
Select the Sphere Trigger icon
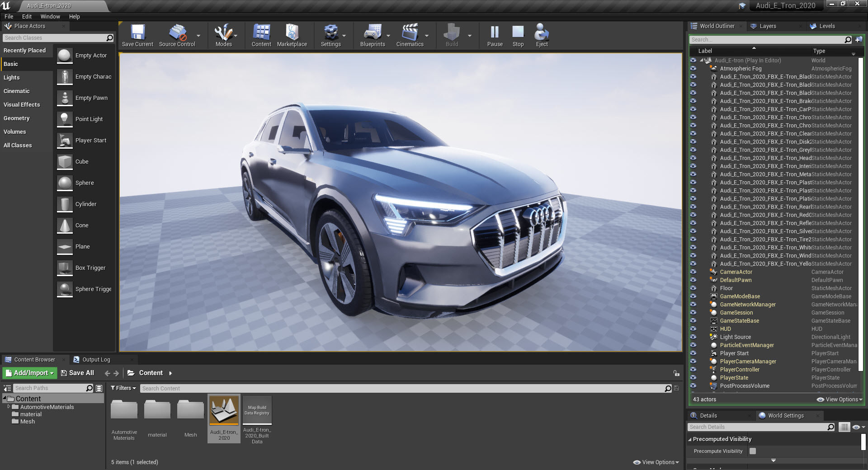point(65,289)
